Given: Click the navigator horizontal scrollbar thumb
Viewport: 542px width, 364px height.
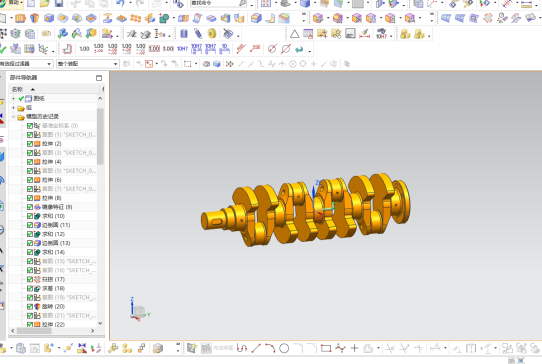Looking at the screenshot, I should [34, 330].
